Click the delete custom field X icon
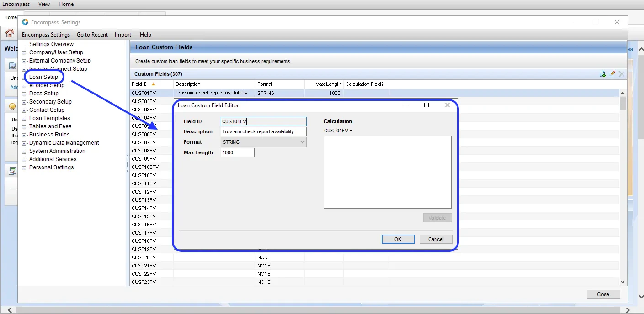644x314 pixels. coord(621,73)
